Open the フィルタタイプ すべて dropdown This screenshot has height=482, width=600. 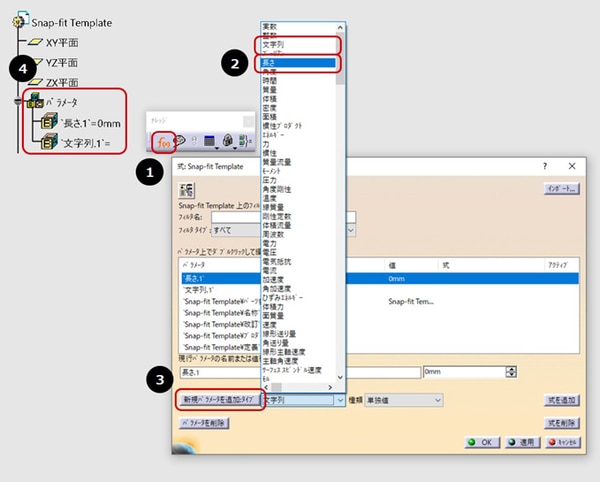pyautogui.click(x=284, y=230)
